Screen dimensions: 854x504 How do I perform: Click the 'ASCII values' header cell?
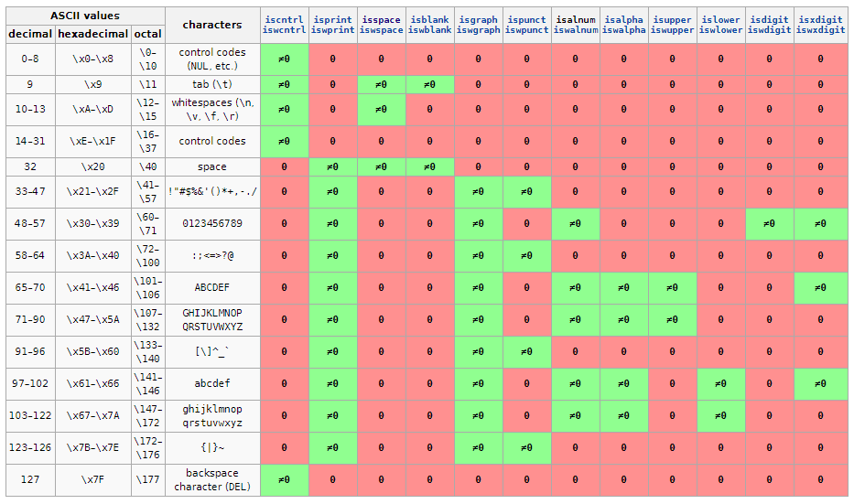tap(85, 16)
